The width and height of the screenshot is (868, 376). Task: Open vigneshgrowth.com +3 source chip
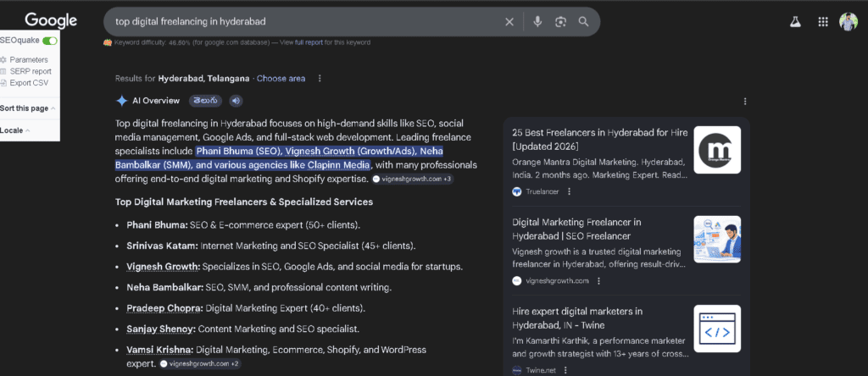(413, 180)
